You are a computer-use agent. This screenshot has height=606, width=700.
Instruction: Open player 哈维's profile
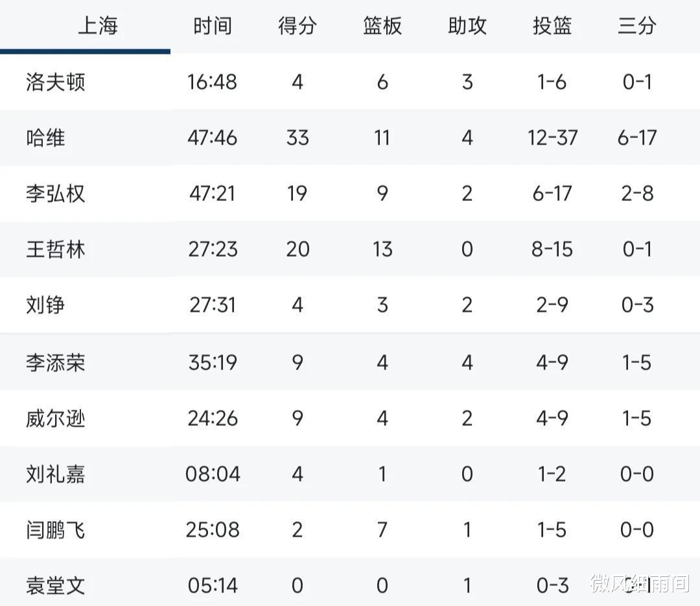[45, 137]
